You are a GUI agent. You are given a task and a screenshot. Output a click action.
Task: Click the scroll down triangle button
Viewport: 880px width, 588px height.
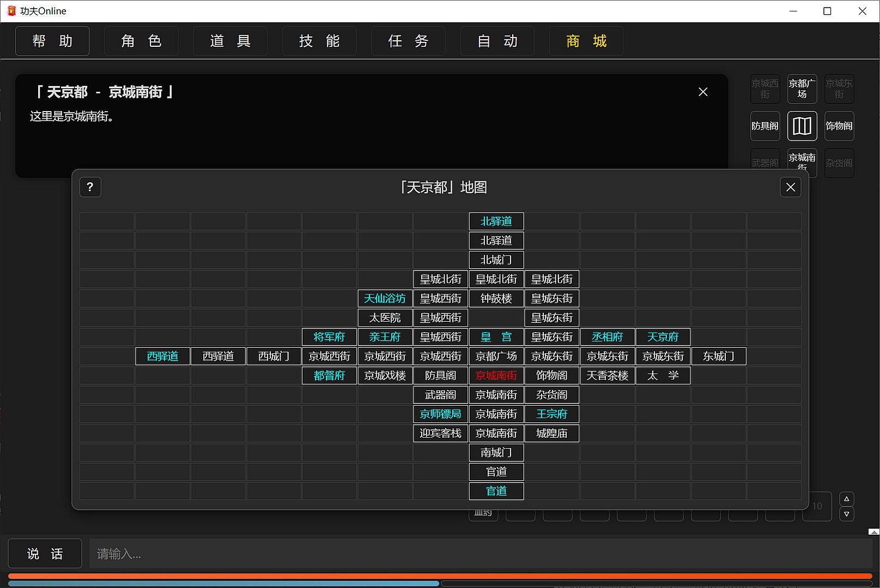(846, 514)
